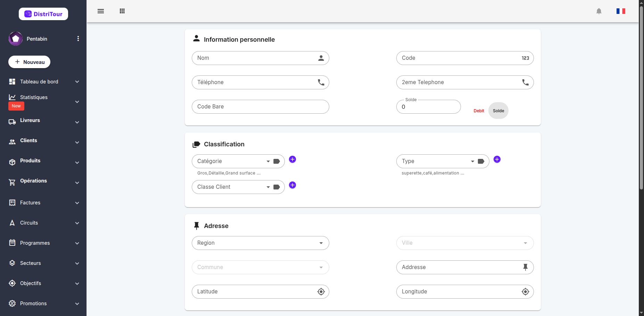Click the 'superette,café,alimentation ...' hint text

(433, 173)
